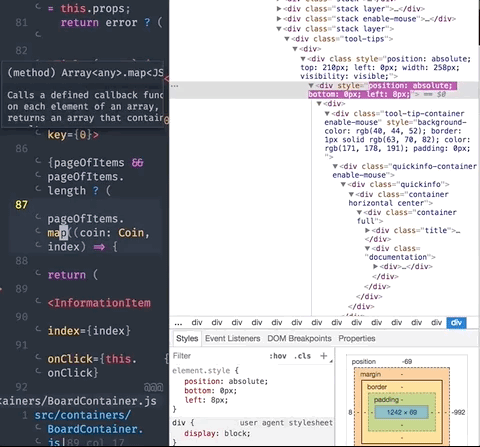480x447 pixels.
Task: Collapse the 'container horizontal center' div
Action: click(351, 194)
